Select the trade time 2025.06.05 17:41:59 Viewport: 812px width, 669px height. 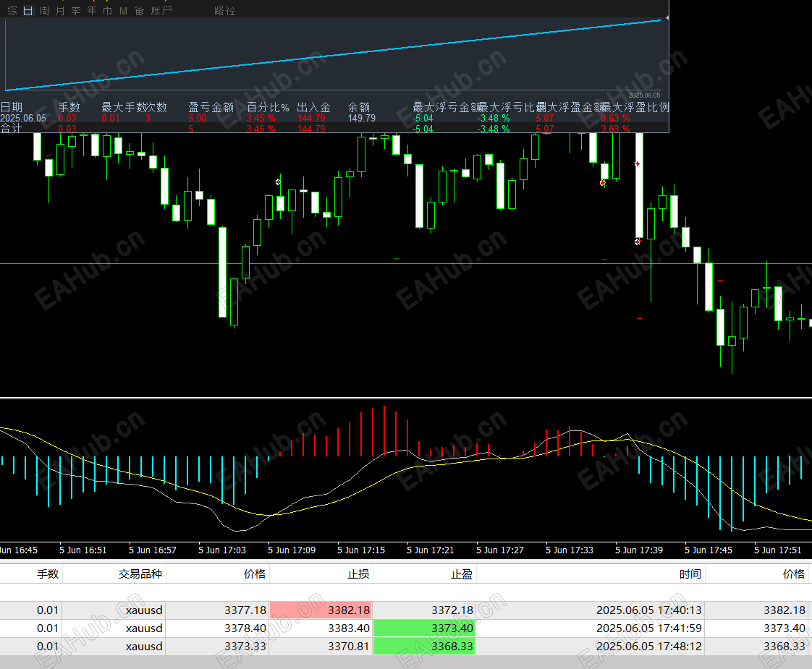(649, 628)
